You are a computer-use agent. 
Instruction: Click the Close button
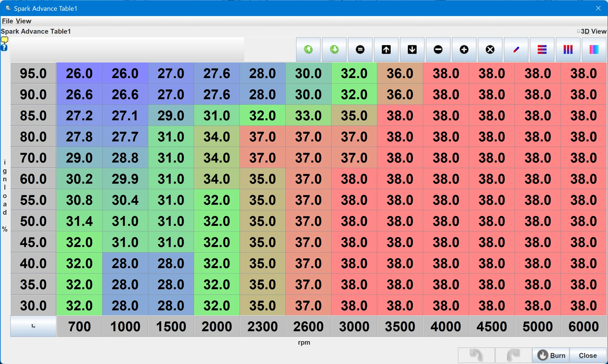[588, 355]
